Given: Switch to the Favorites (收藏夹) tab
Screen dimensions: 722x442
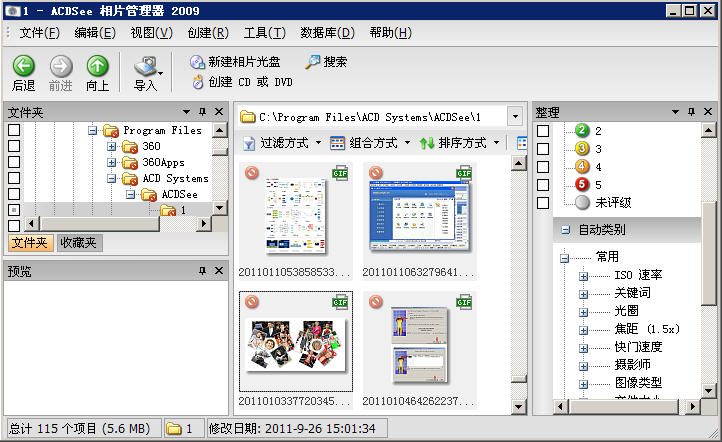Looking at the screenshot, I should click(x=79, y=243).
